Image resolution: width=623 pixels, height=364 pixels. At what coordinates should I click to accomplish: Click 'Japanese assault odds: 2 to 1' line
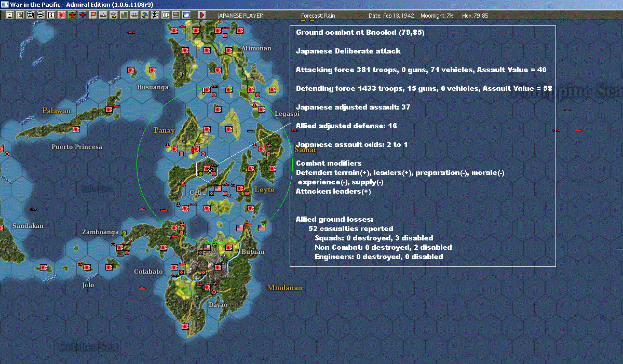click(351, 144)
